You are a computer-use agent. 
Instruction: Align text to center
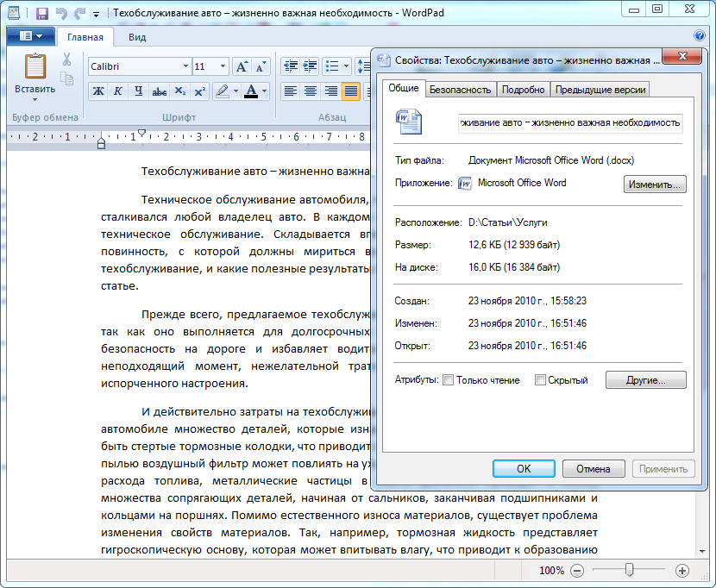[311, 91]
